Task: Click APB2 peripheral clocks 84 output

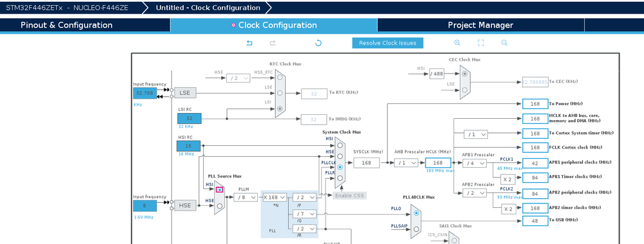Action: 535,194
